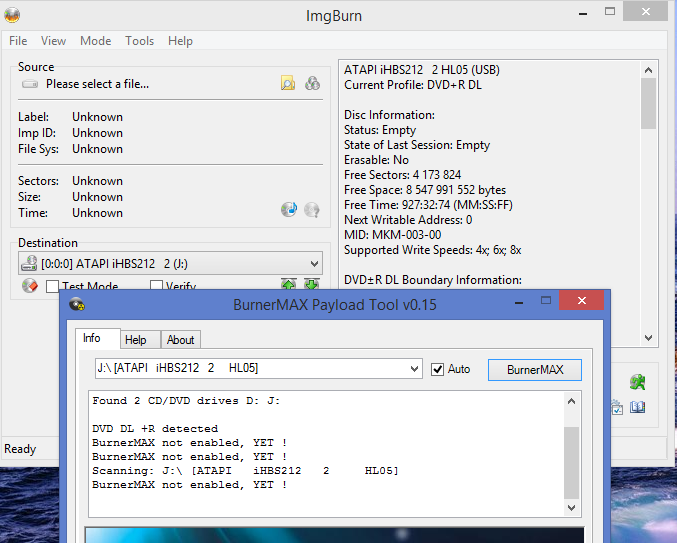
Task: Click 'Next Writable Address: 0' line
Action: click(408, 220)
